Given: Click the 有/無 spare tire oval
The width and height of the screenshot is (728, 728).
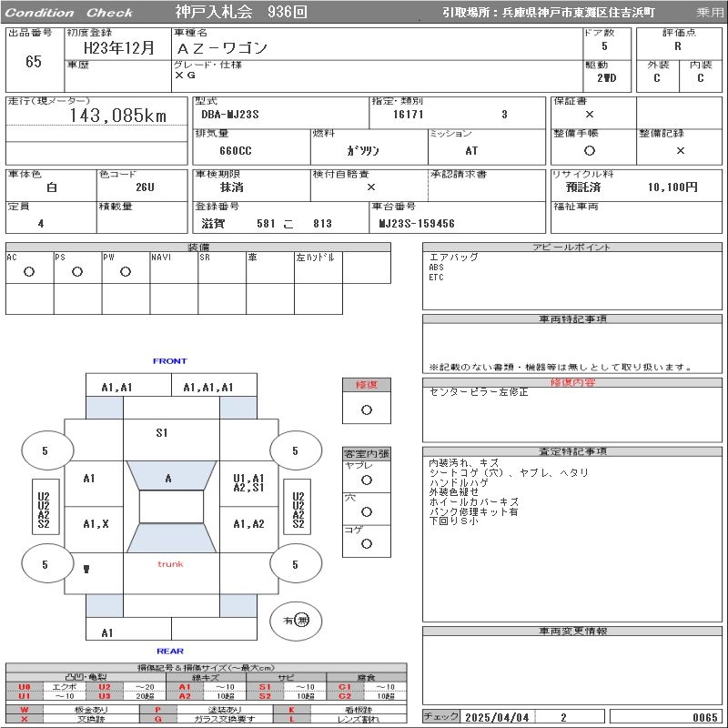Looking at the screenshot, I should point(296,621).
